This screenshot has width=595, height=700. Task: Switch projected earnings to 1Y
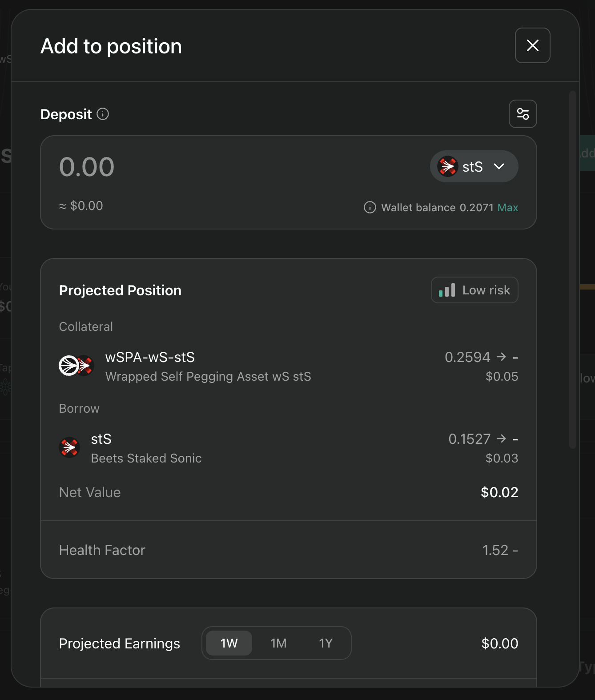(326, 643)
